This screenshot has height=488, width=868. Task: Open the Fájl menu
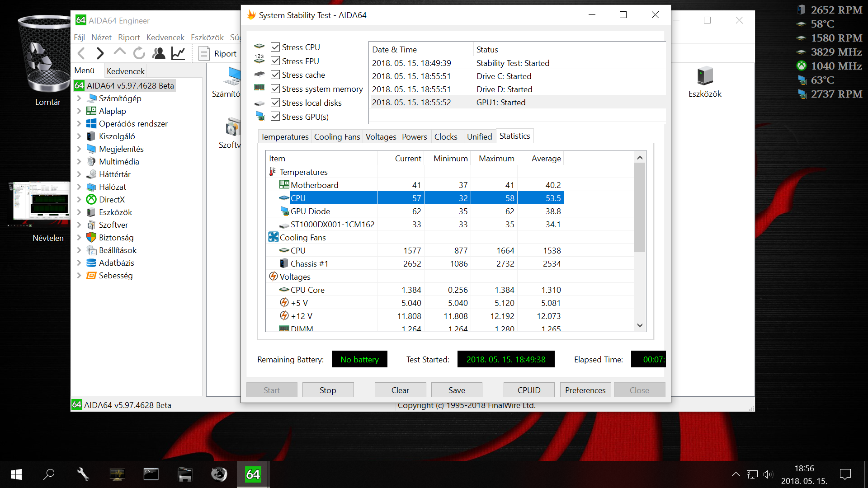click(79, 38)
